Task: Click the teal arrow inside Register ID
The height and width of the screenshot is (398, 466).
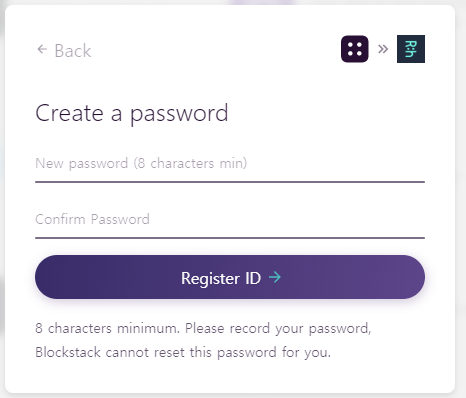Action: tap(275, 277)
